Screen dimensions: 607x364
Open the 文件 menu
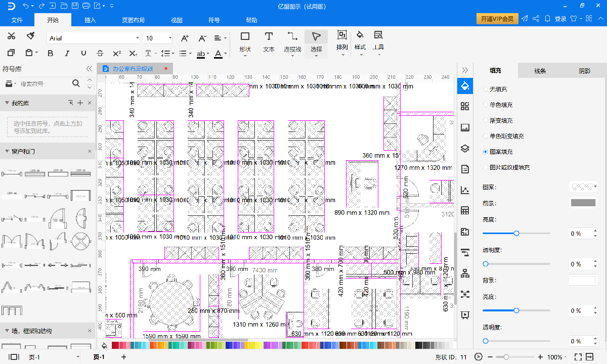coord(17,20)
